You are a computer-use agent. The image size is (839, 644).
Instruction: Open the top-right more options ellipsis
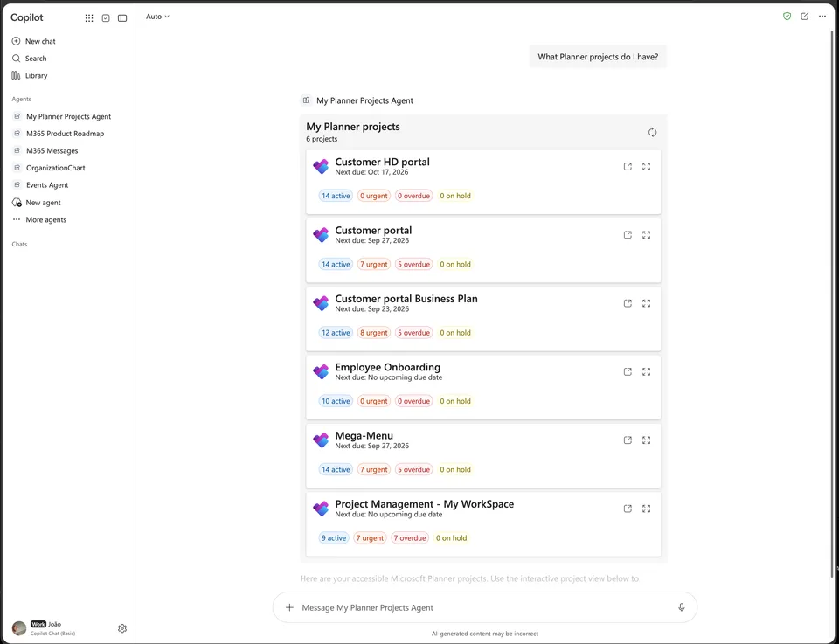tap(822, 17)
